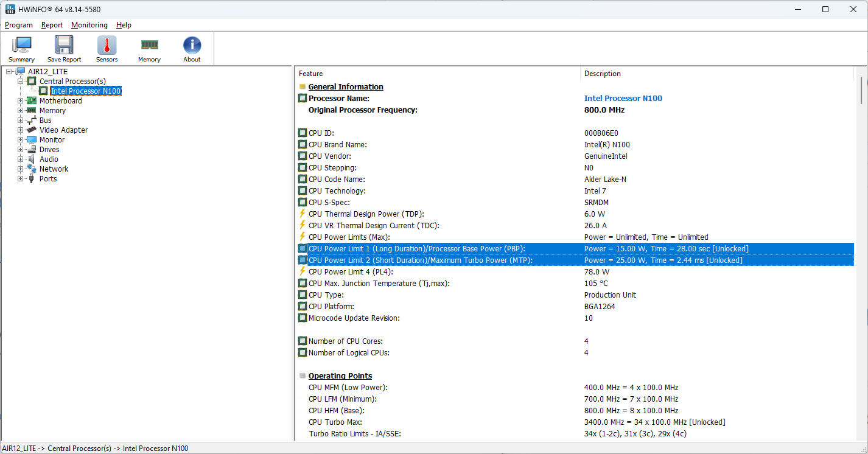Click the Drives tree icon
Viewport: 868px width, 454px height.
pos(32,150)
